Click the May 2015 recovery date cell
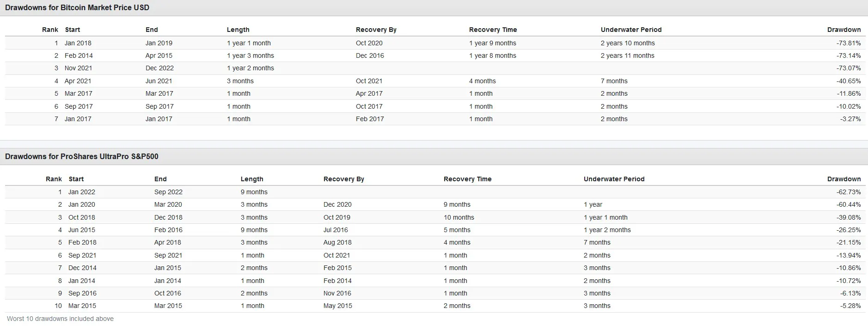This screenshot has height=326, width=868. [x=337, y=306]
